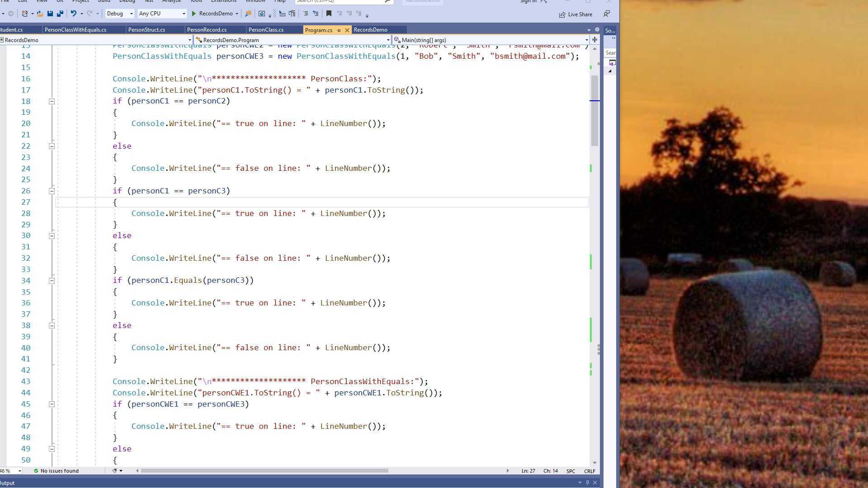Viewport: 868px width, 488px height.
Task: Switch to PersonClassWithEquals.cs tab
Action: point(75,30)
